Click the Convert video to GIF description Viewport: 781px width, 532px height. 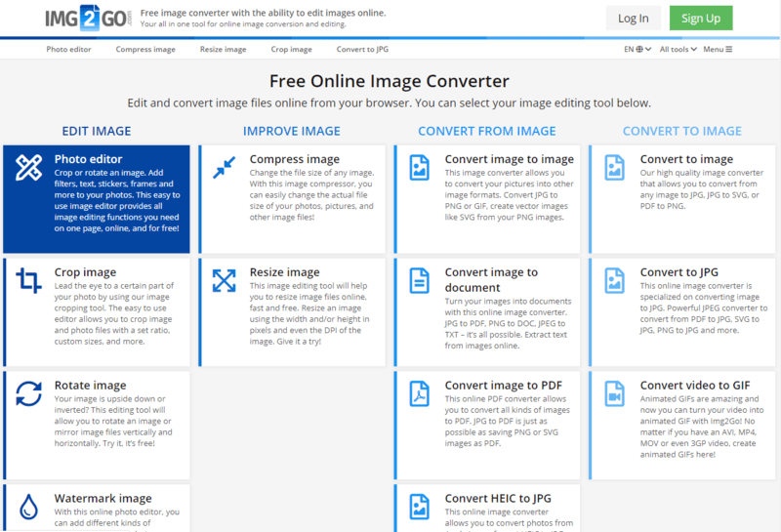(702, 427)
